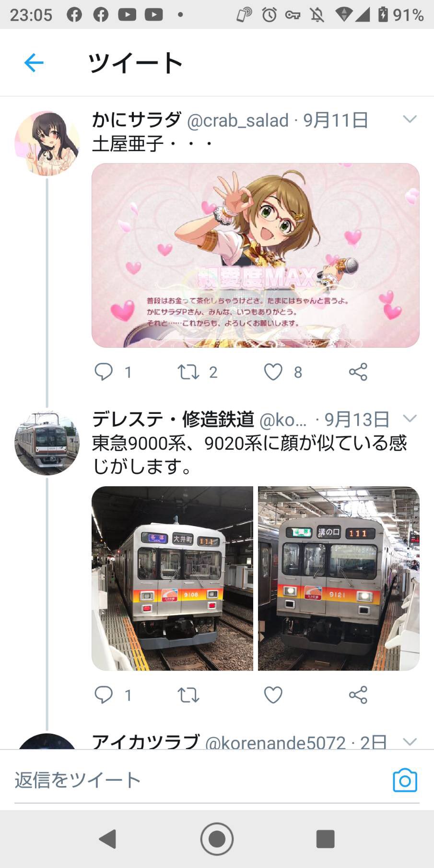Open デレステ・修造鉄道 train profile avatar

47,443
